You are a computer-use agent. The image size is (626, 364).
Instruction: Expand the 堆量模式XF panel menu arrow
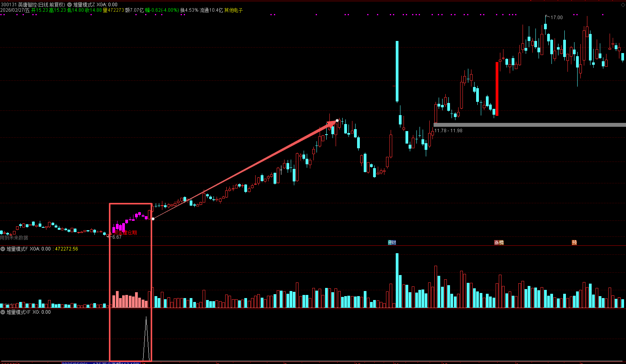[x=3, y=312]
